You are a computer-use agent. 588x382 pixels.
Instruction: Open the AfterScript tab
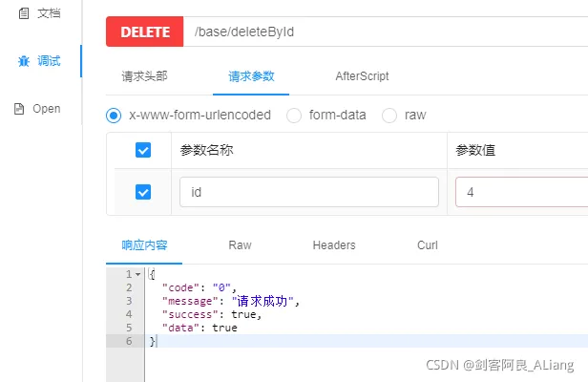[362, 76]
